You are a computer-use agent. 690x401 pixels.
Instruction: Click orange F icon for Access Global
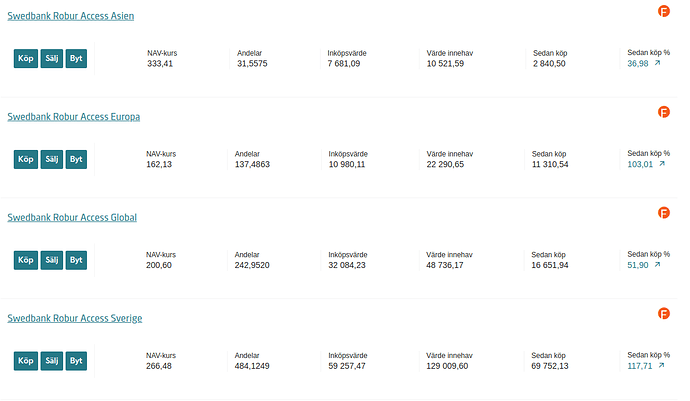tap(663, 213)
